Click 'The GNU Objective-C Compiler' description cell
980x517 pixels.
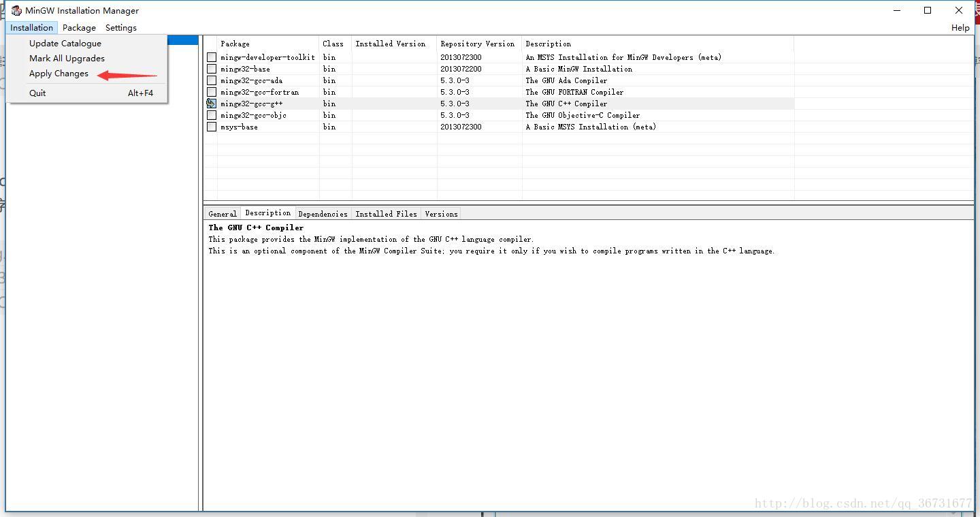pos(583,115)
